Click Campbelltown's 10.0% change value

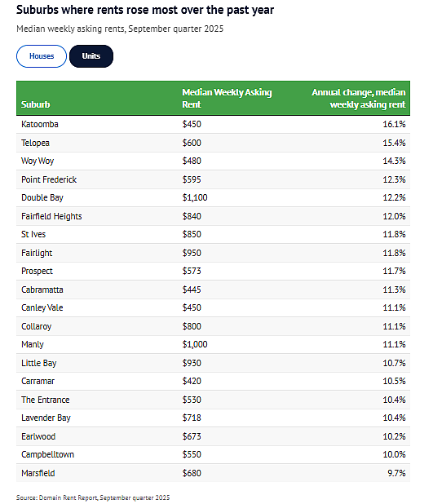coord(394,454)
